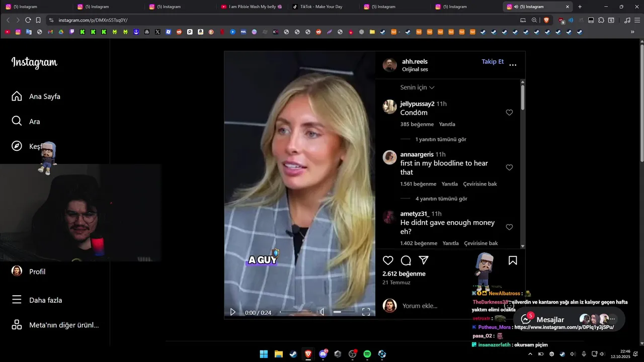
Task: Click comments scroll down arrow
Action: 523,246
